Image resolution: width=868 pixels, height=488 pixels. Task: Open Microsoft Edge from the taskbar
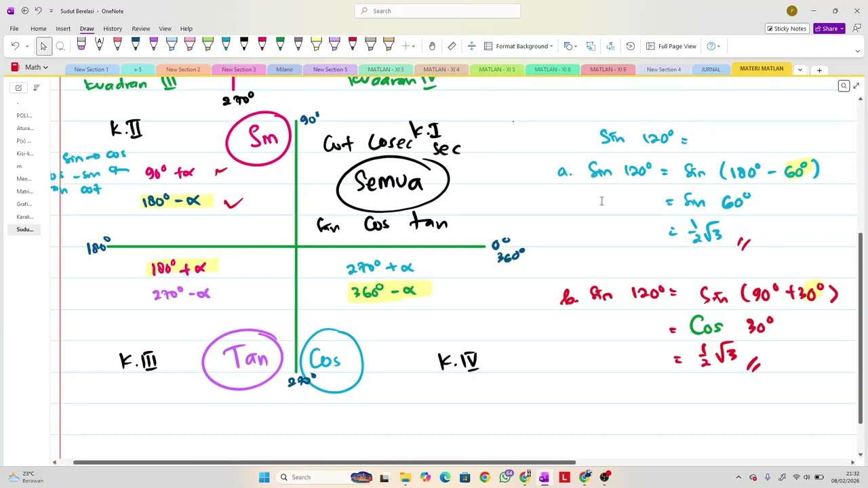click(445, 477)
